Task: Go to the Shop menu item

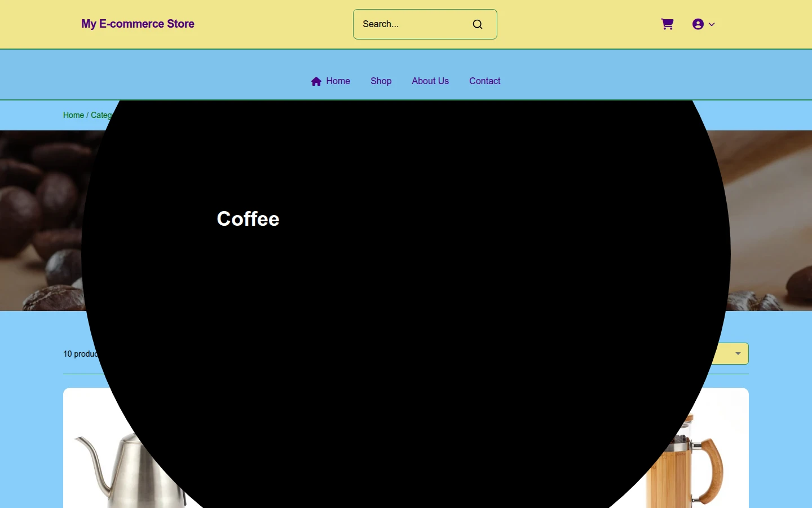Action: tap(381, 81)
